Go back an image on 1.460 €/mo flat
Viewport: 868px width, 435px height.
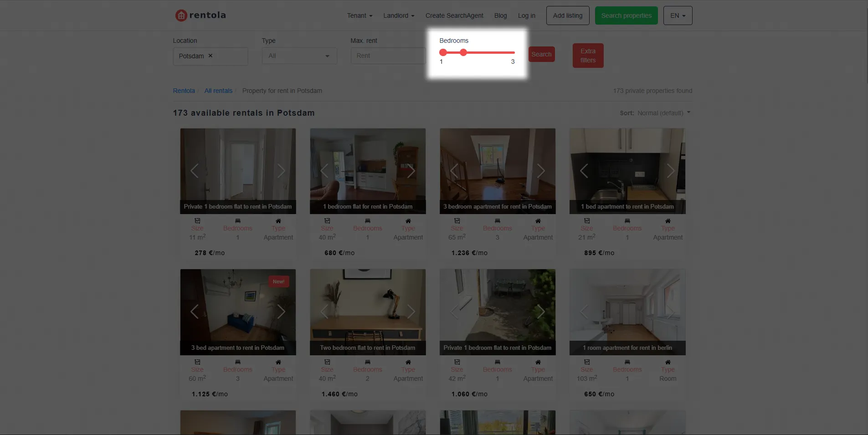[324, 312]
